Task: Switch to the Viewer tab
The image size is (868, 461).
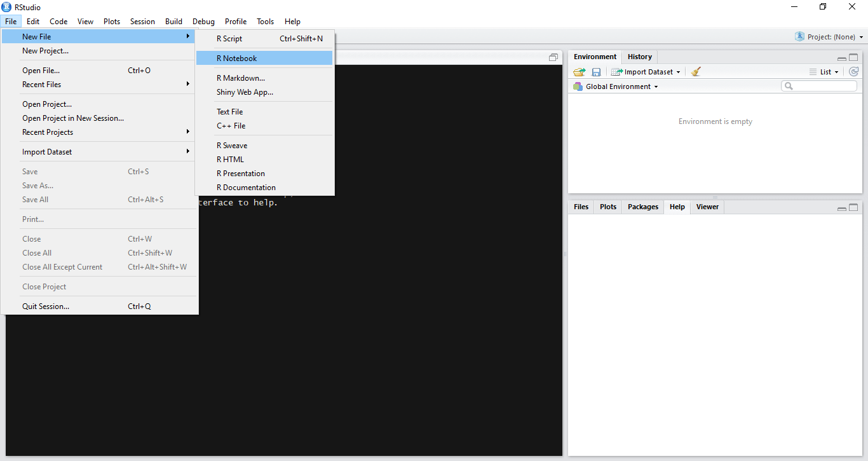Action: pos(707,207)
